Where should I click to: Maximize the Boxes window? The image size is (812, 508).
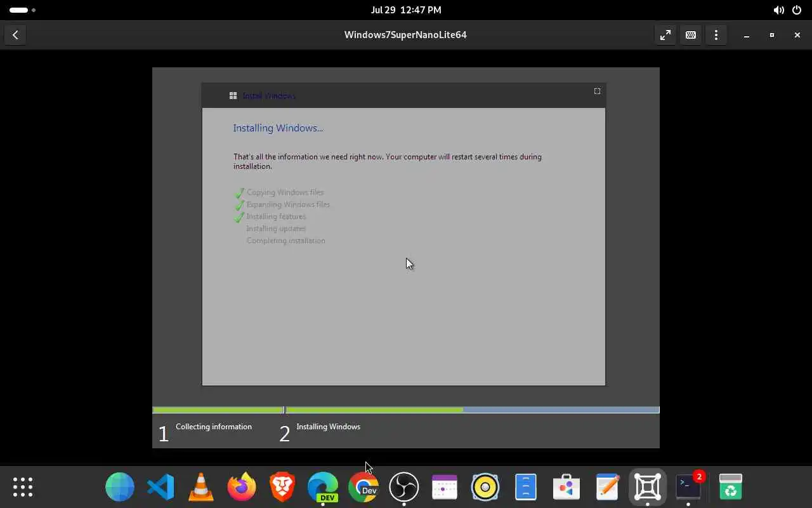tap(772, 35)
